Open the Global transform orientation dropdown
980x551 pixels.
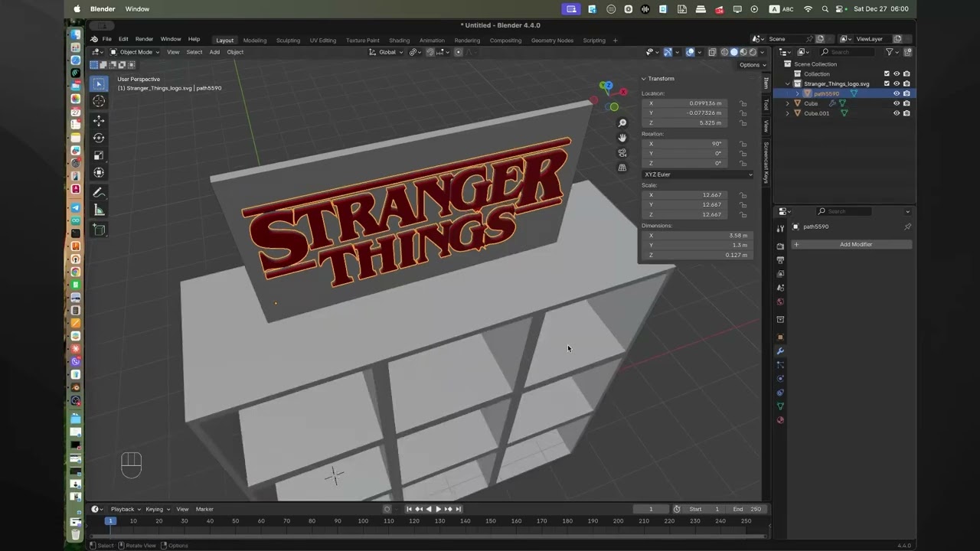pos(386,52)
